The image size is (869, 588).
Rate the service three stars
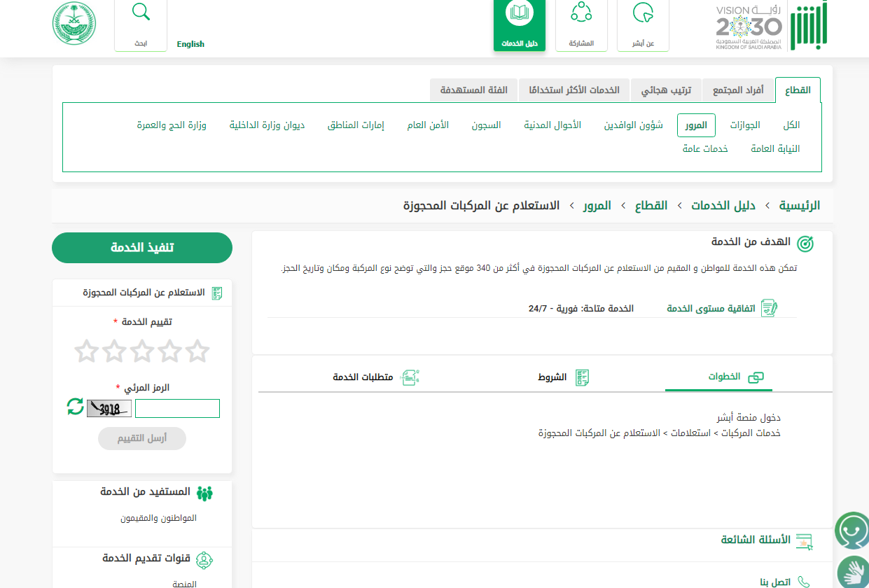[142, 351]
